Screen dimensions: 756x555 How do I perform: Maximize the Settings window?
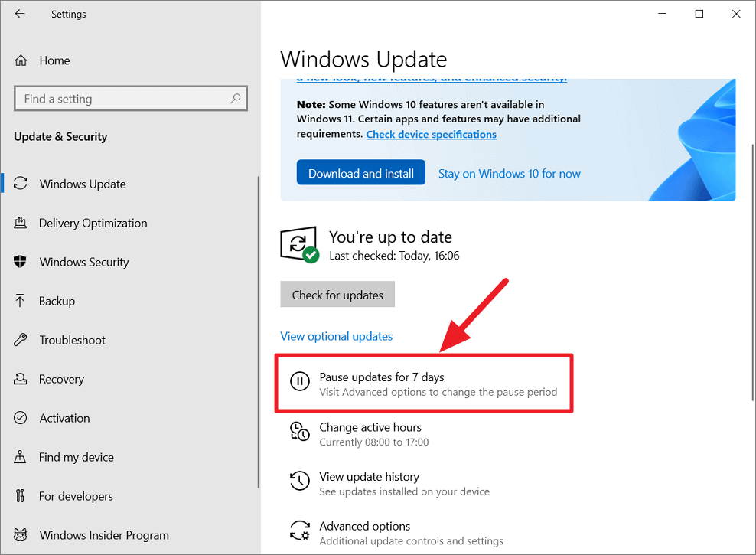point(699,14)
